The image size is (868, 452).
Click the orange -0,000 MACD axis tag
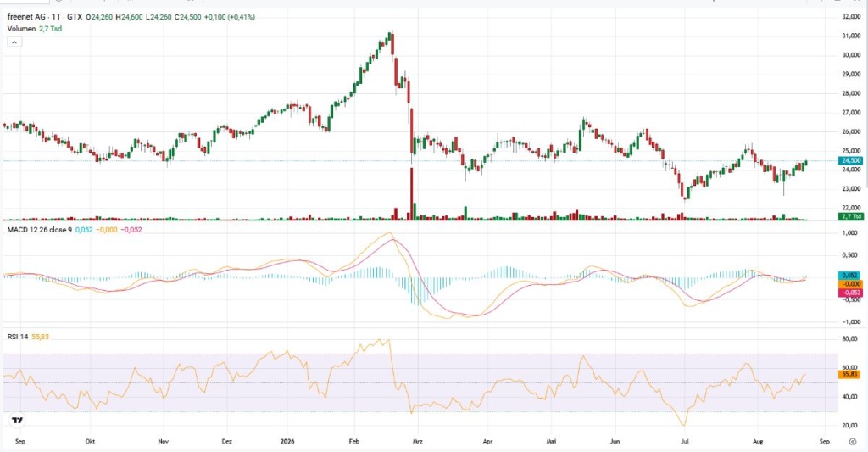(850, 283)
